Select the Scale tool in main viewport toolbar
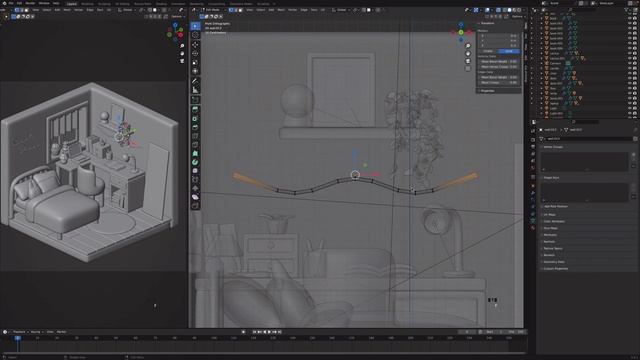 tap(196, 62)
